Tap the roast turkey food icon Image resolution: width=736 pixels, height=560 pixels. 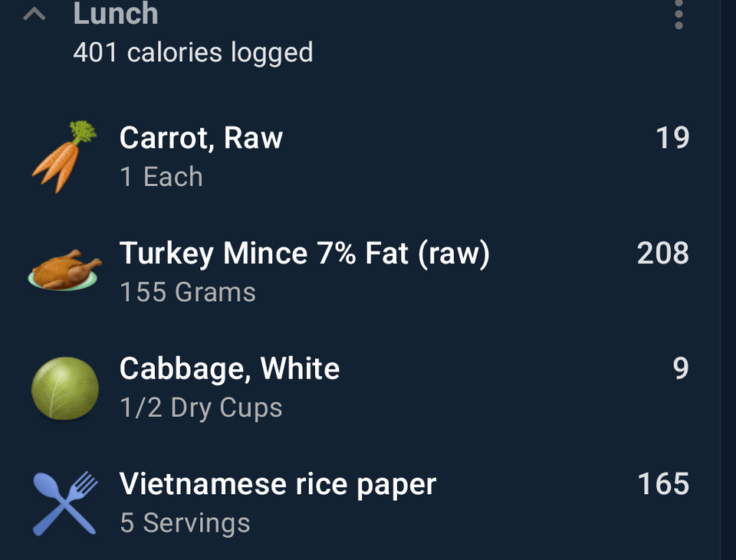(64, 270)
